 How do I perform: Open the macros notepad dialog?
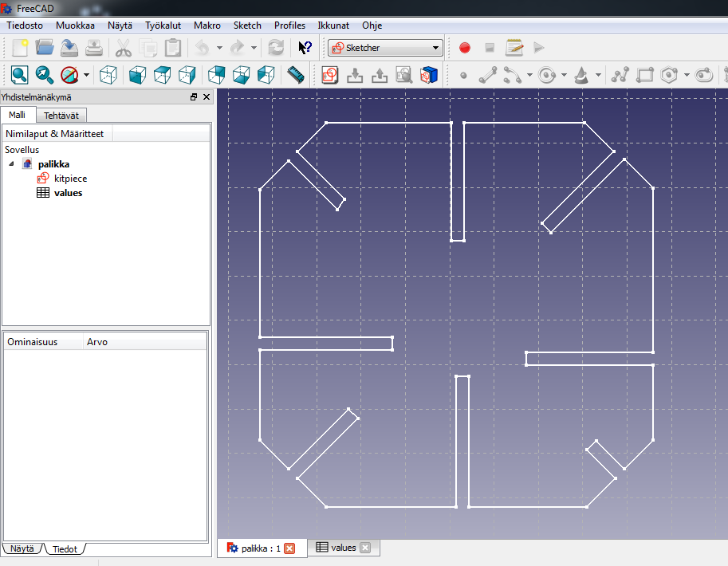click(514, 48)
